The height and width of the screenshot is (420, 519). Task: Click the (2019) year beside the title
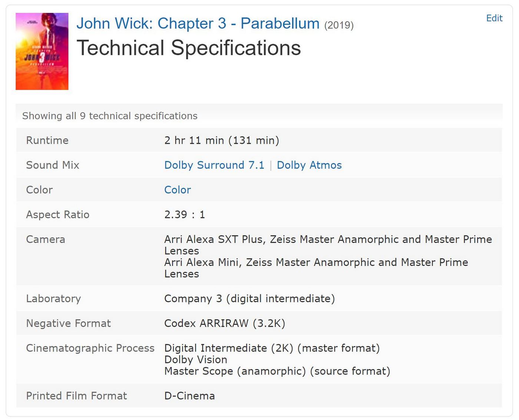pyautogui.click(x=339, y=25)
